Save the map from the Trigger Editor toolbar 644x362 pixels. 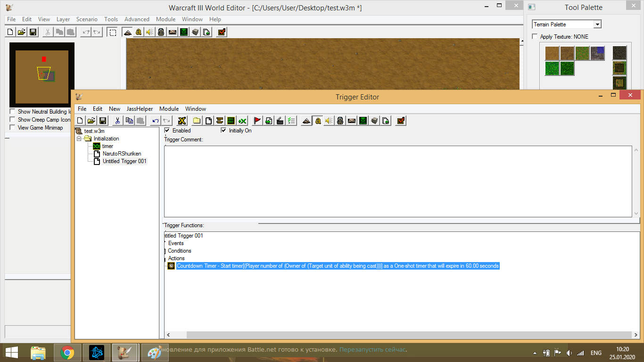pos(103,121)
